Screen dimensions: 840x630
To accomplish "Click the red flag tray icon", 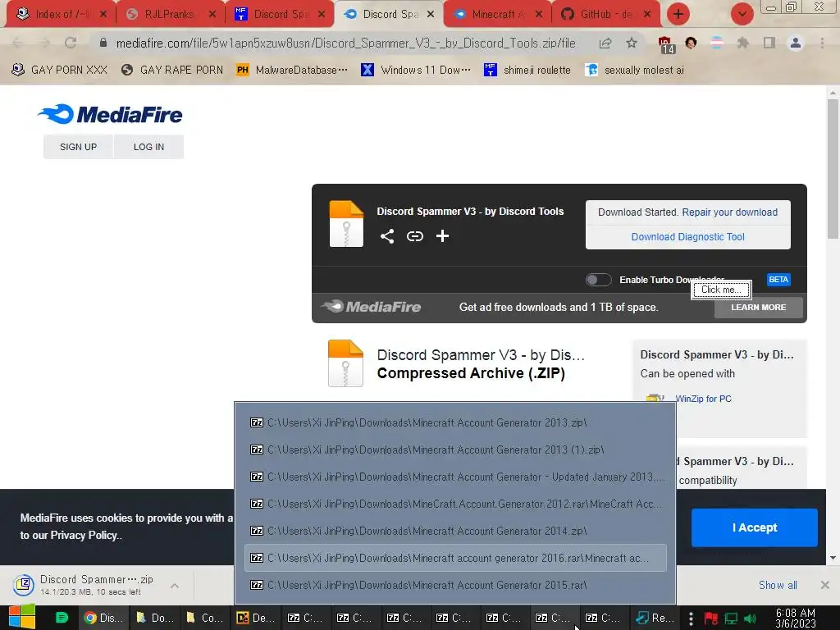I will 711,619.
